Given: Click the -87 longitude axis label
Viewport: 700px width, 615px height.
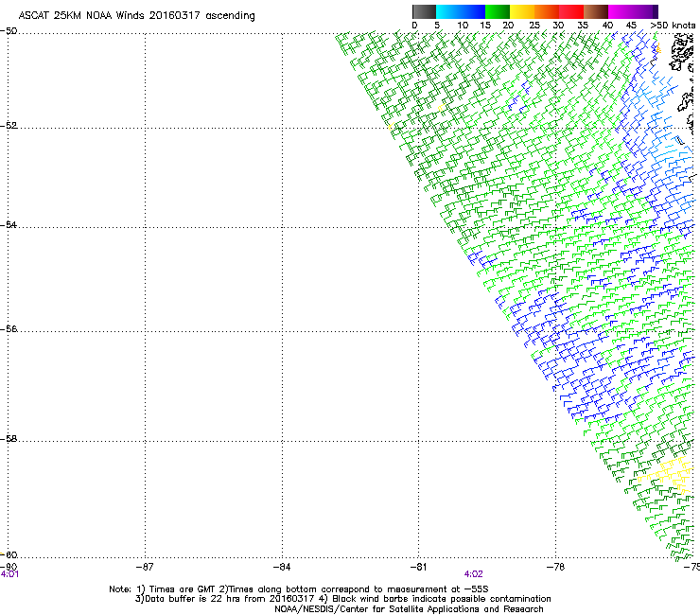Looking at the screenshot, I should tap(145, 567).
